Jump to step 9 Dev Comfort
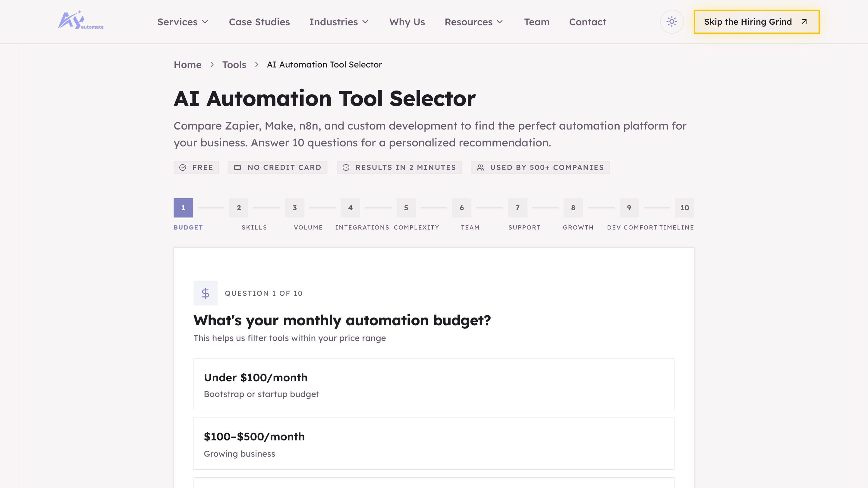 click(629, 208)
